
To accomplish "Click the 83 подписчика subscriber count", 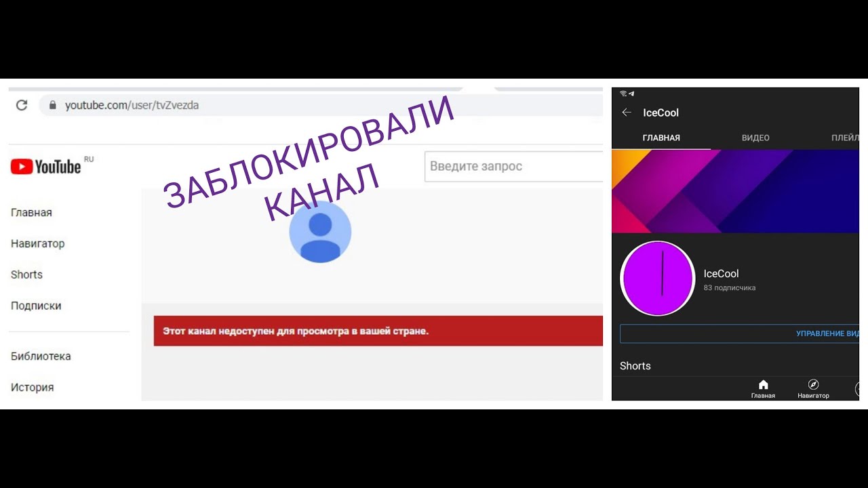I will (x=730, y=288).
